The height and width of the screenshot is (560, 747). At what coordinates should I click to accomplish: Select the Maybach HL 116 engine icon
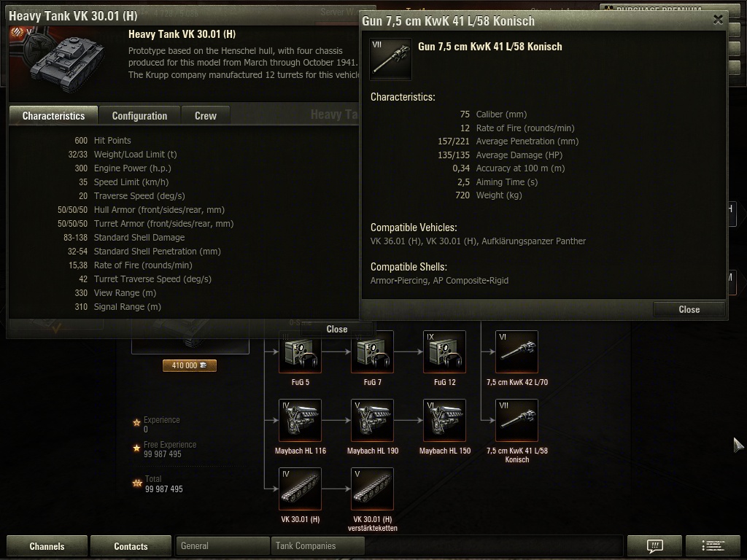click(300, 421)
